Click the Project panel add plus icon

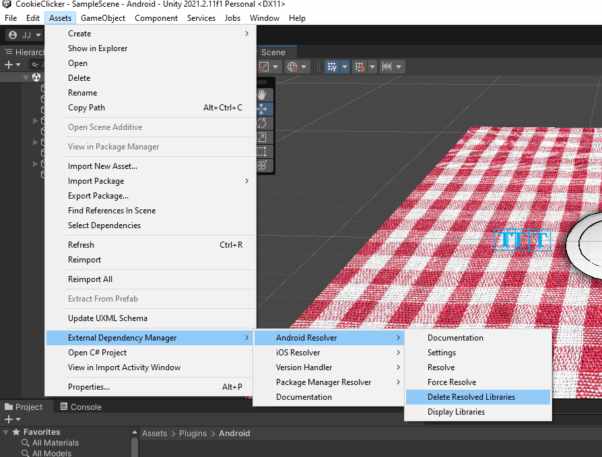tap(8, 419)
